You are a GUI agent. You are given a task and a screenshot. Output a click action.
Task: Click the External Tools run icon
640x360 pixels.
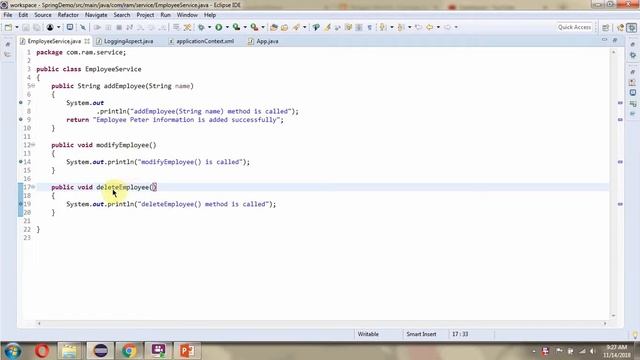254,27
